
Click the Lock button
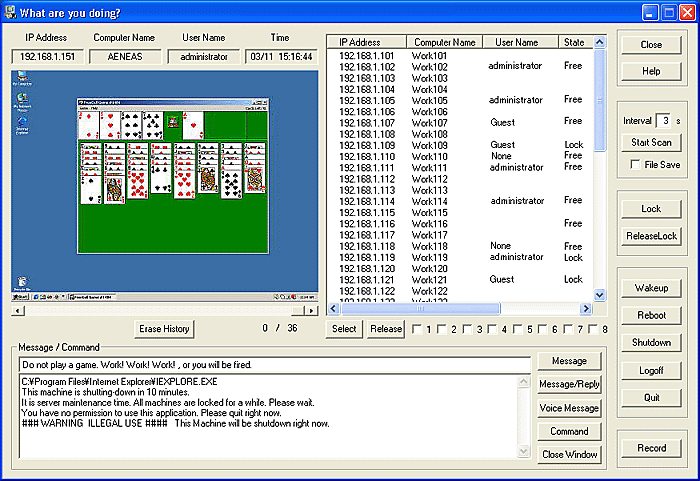point(651,209)
